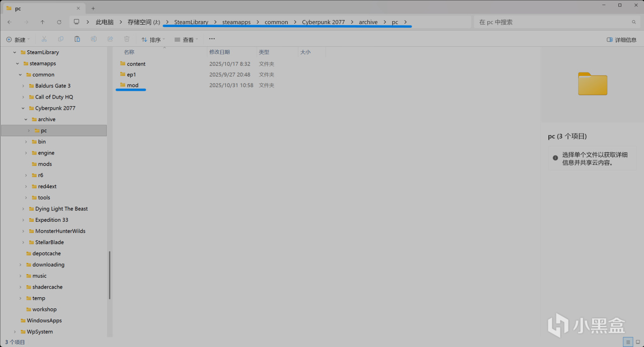Click the search magnifier icon
The height and width of the screenshot is (347, 644).
634,22
